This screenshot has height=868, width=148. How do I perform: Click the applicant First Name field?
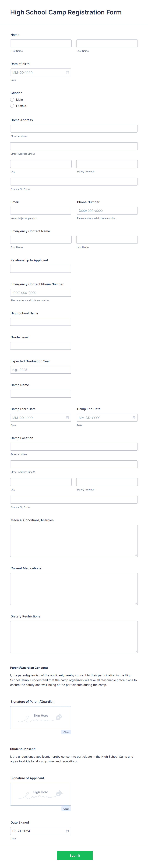41,43
